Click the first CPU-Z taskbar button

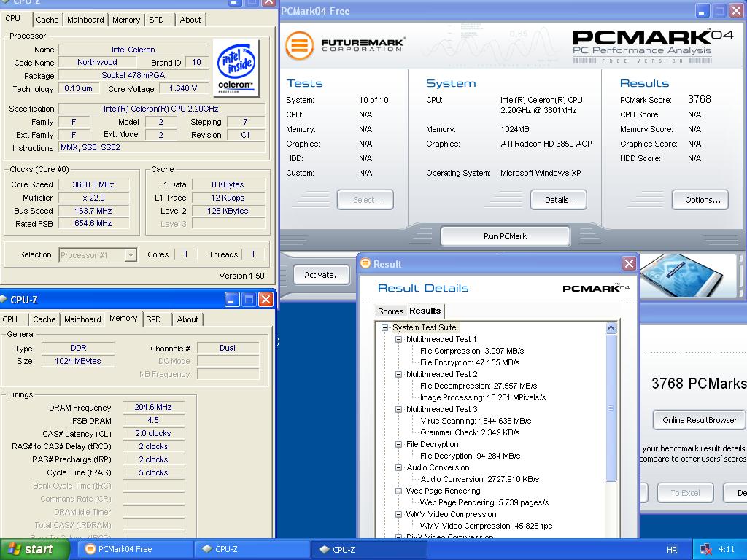[252, 549]
